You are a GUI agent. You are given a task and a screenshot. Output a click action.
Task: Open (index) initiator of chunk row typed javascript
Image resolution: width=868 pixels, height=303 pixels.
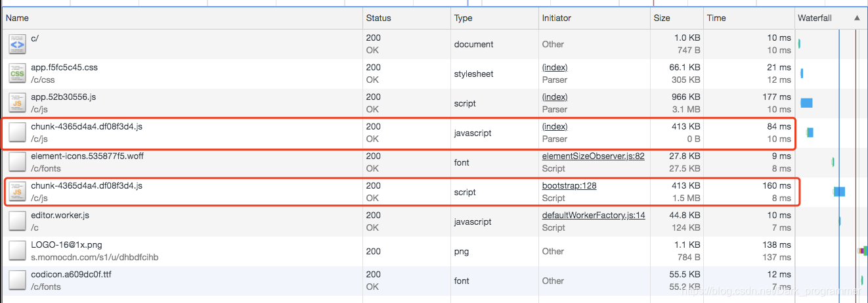pos(555,126)
